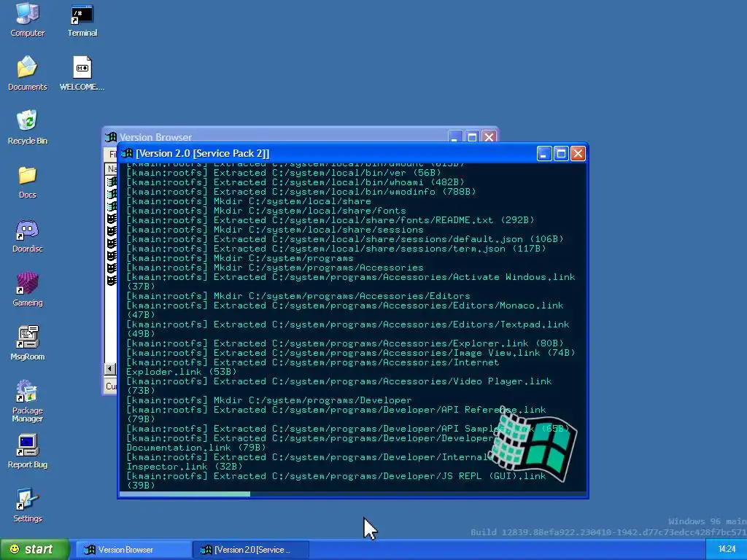This screenshot has width=747, height=560.
Task: Close the Version 2.0 Service Pack window
Action: pos(578,153)
